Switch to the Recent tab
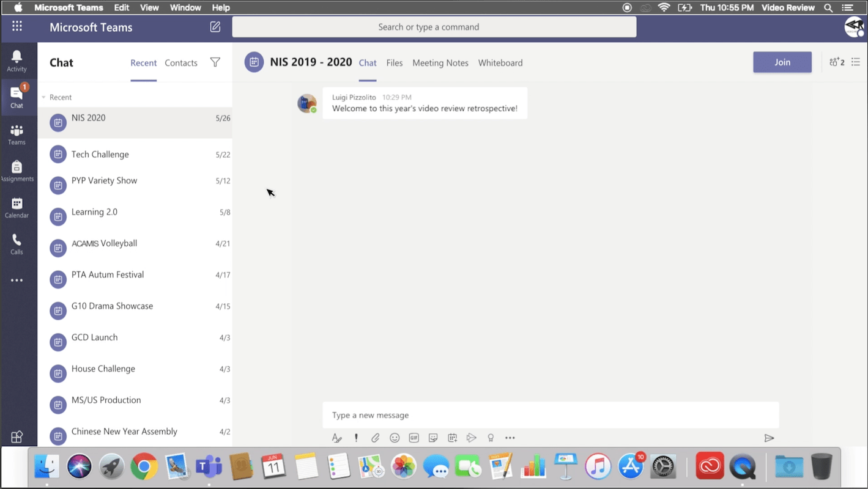Screen dimensions: 868x489 point(144,62)
